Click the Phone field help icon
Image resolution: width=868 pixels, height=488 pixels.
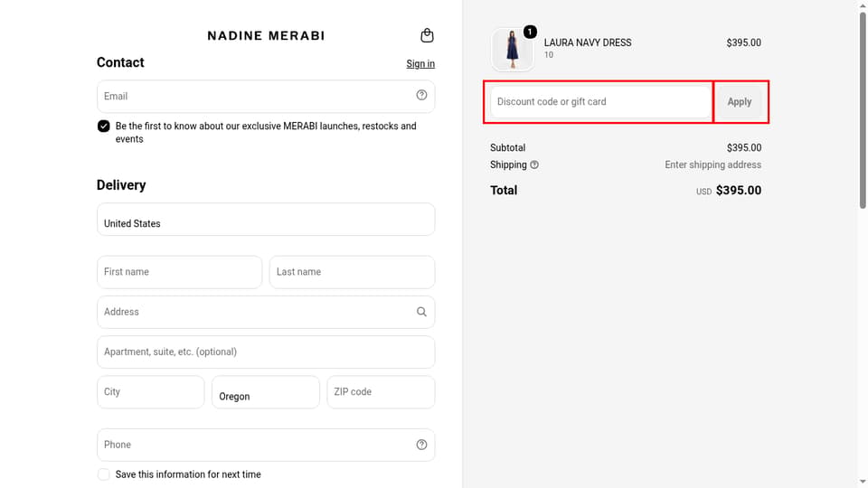click(421, 445)
